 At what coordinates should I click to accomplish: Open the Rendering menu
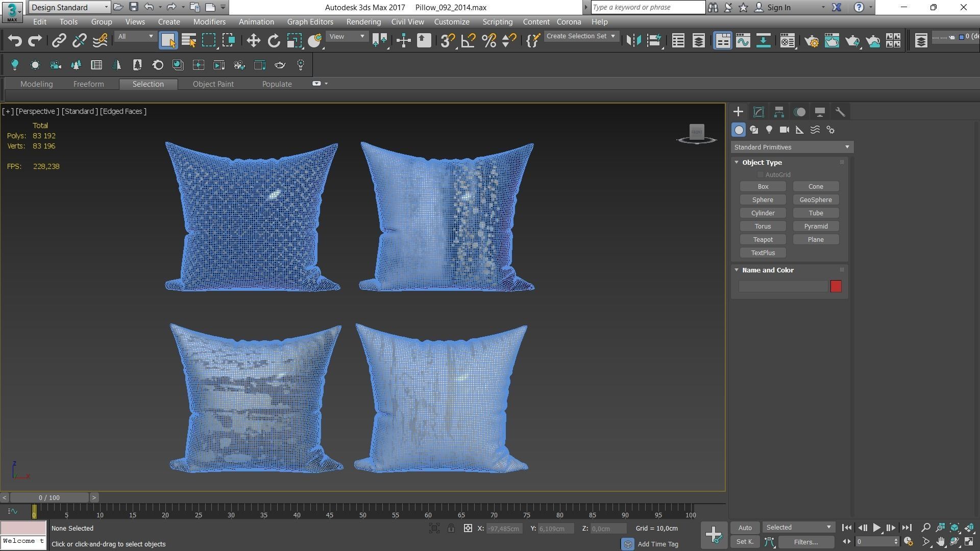point(363,22)
